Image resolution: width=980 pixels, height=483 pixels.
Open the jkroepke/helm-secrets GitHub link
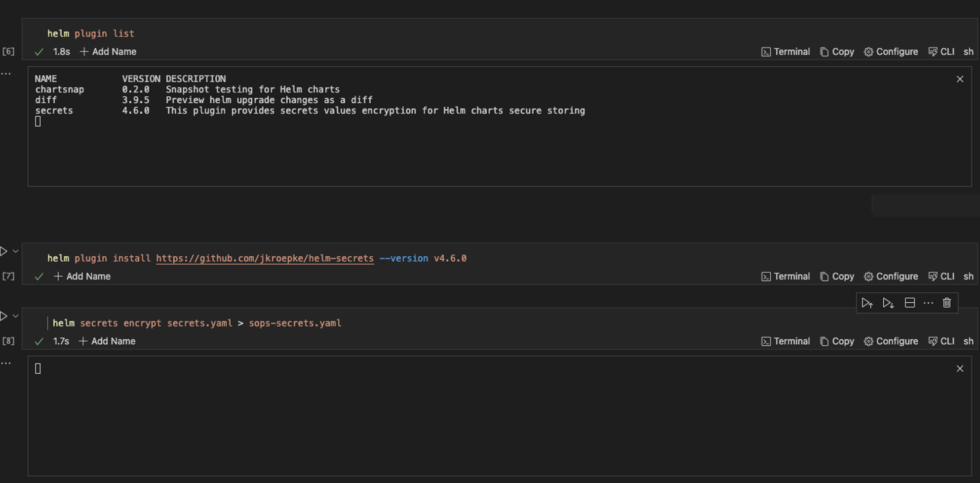tap(265, 258)
